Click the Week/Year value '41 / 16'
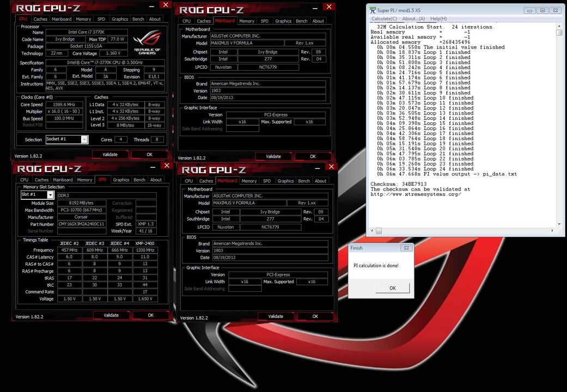The image size is (567, 392). tap(146, 231)
